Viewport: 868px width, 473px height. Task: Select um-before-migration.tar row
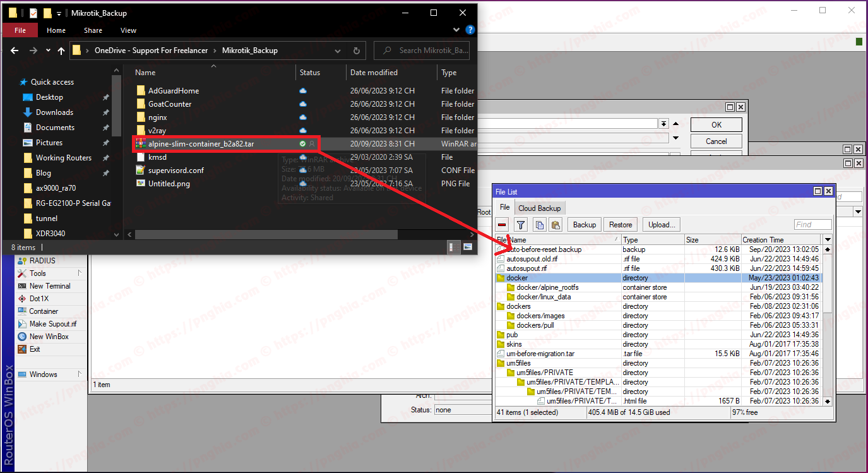[x=658, y=354]
